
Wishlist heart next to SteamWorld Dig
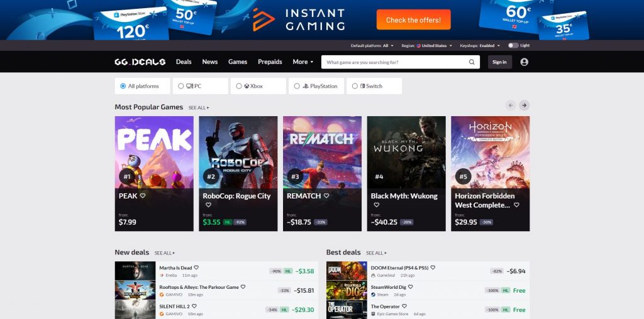click(410, 287)
